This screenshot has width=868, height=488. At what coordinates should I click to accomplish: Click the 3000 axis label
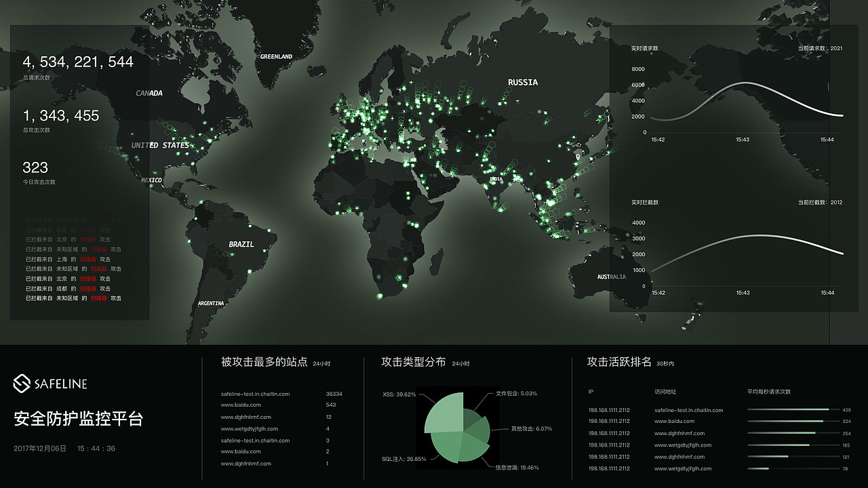(x=638, y=239)
